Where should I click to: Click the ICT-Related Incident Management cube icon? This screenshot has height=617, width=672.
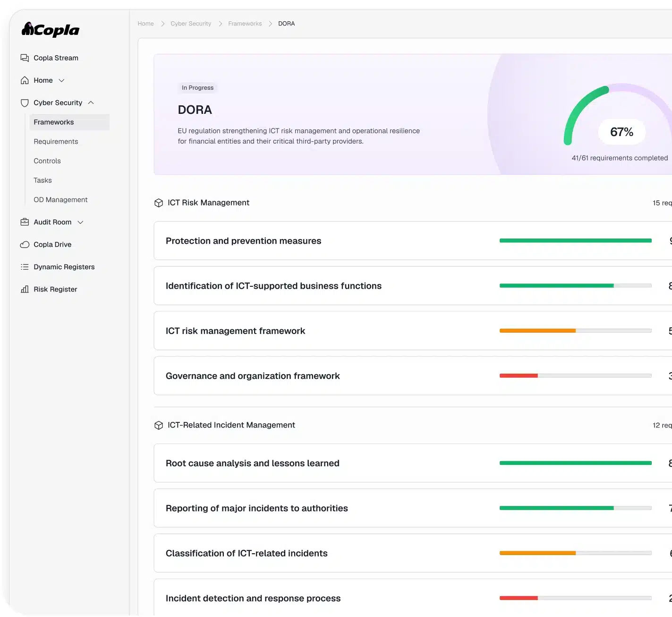(159, 425)
